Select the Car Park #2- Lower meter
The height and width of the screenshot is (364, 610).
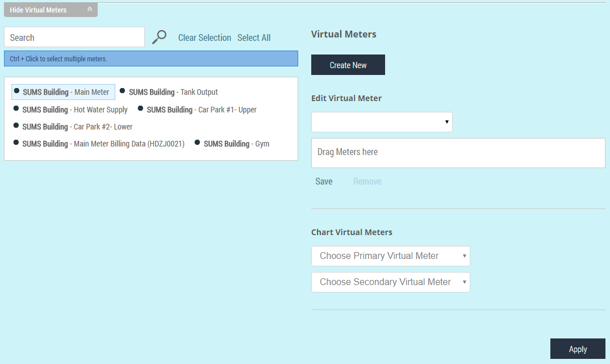[77, 126]
